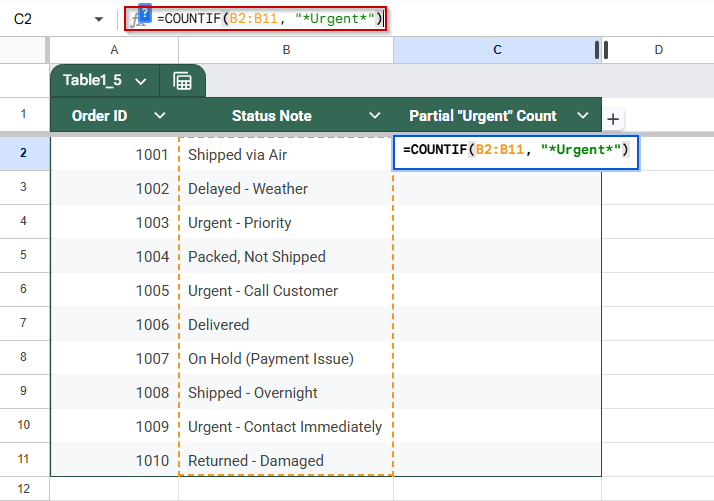Select the "Returned - Damaged" cell

(x=286, y=460)
